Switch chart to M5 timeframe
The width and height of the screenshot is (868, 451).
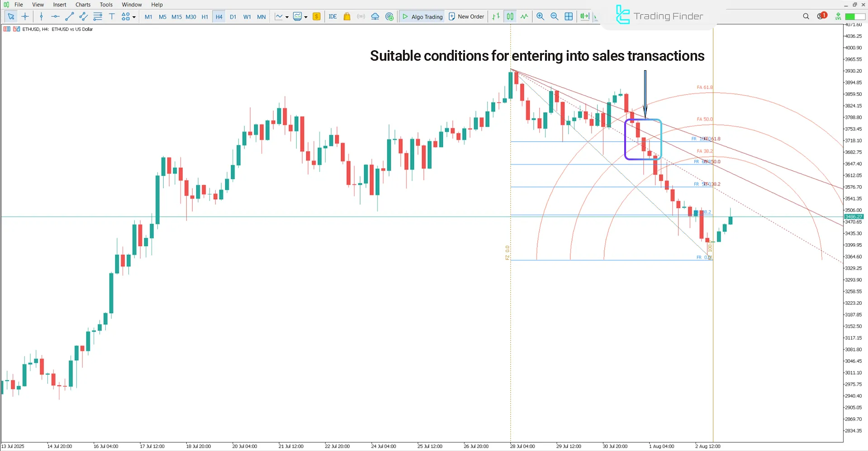162,17
